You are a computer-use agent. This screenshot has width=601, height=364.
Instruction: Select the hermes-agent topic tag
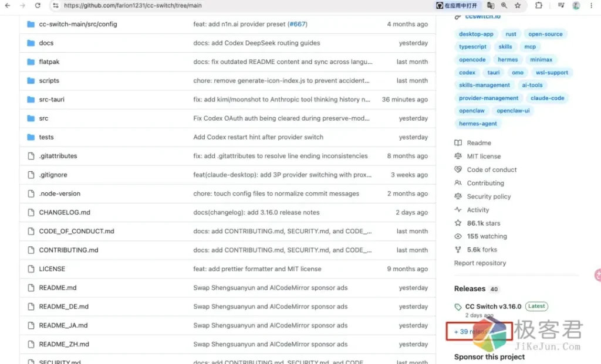[478, 124]
